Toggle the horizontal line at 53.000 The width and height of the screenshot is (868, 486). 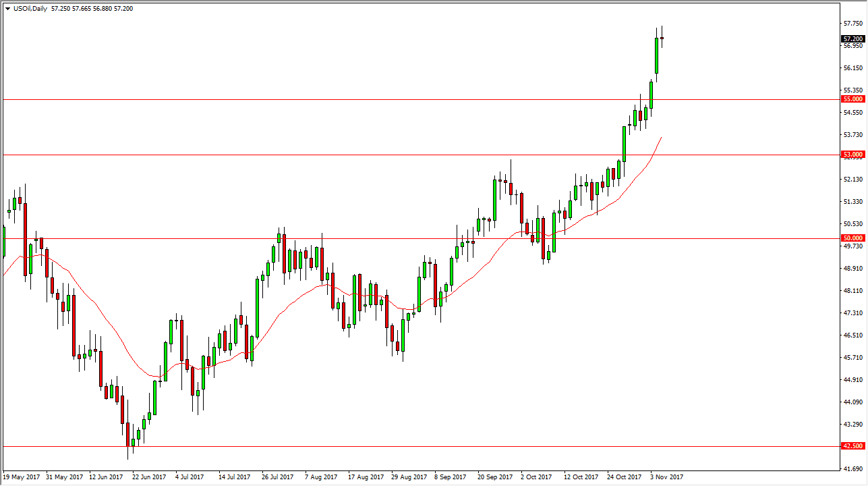405,154
